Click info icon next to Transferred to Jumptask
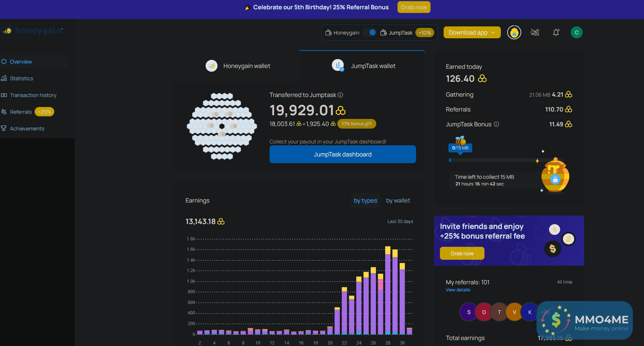The image size is (644, 346). click(x=340, y=95)
